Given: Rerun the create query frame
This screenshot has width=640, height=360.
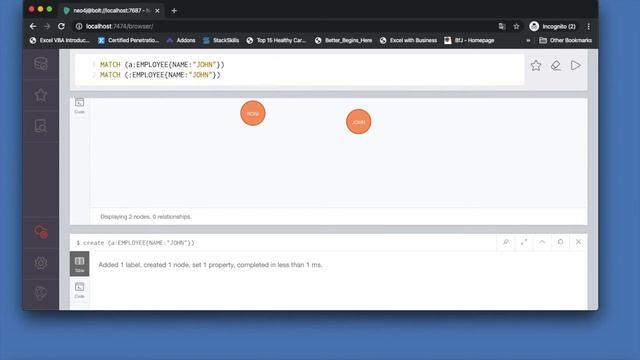Looking at the screenshot, I should (x=560, y=242).
